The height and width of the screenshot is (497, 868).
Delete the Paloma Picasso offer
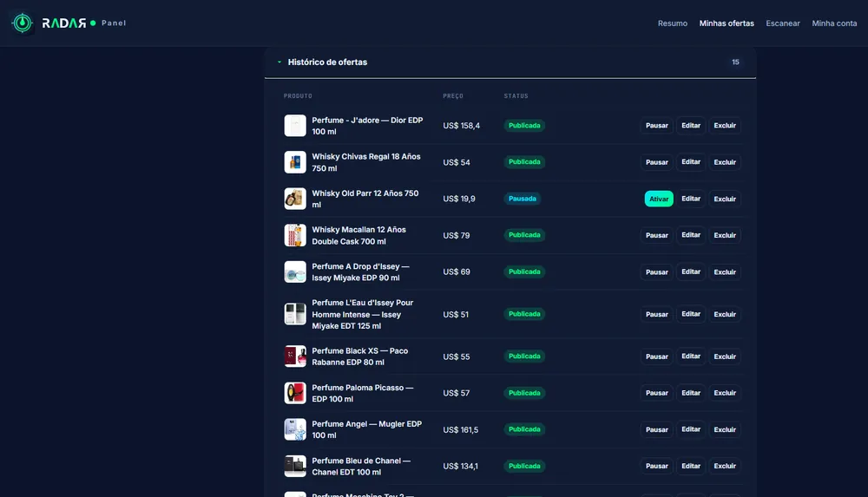(x=725, y=393)
